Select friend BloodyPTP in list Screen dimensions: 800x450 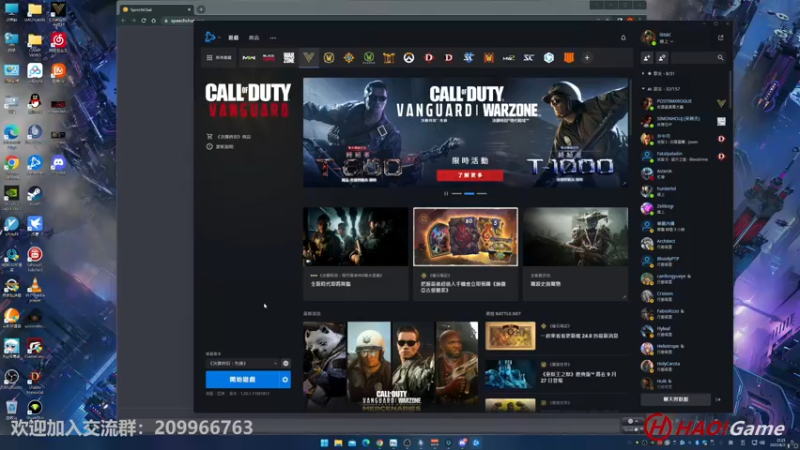pyautogui.click(x=684, y=261)
